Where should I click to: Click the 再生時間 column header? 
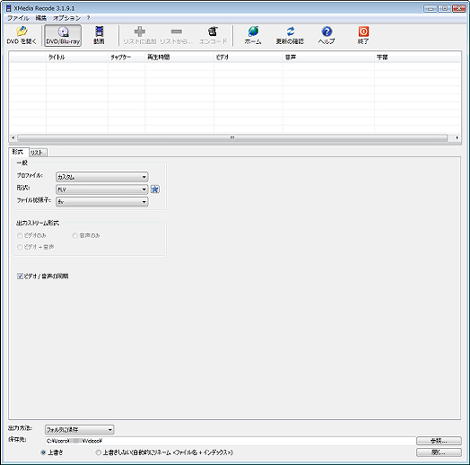[179, 57]
